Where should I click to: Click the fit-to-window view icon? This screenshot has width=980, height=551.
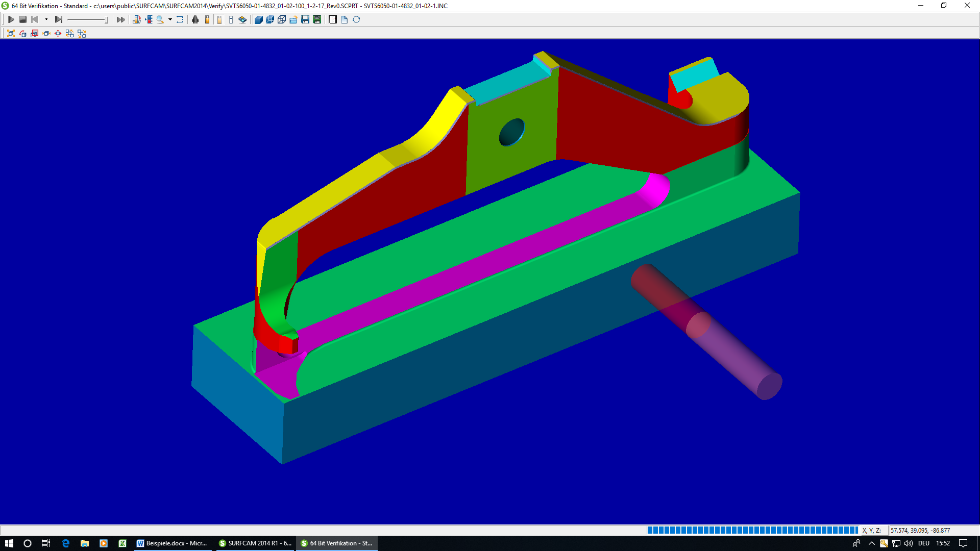click(x=11, y=33)
